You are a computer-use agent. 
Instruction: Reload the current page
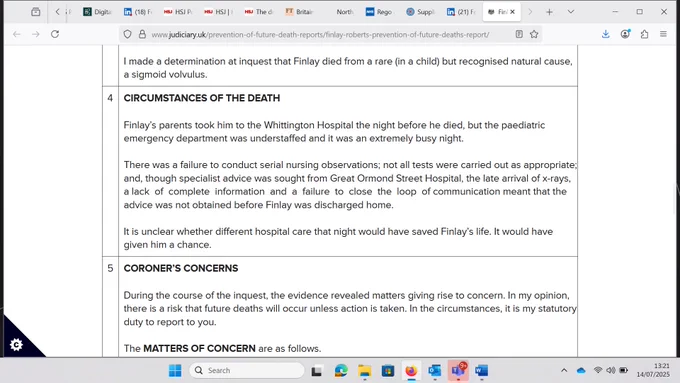pyautogui.click(x=55, y=34)
